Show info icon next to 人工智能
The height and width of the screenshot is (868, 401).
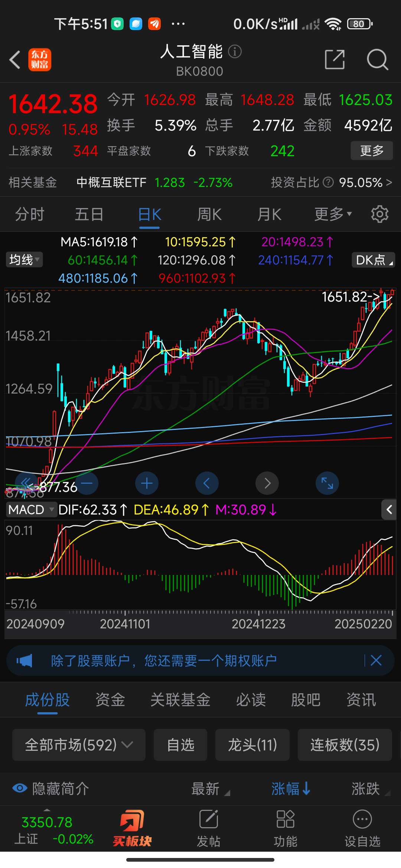235,52
